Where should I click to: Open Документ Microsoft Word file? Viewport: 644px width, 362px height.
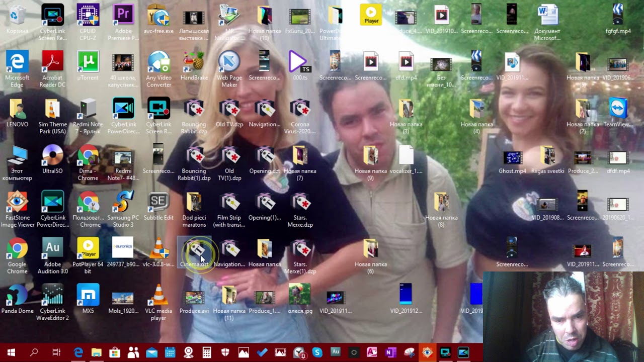tap(547, 22)
